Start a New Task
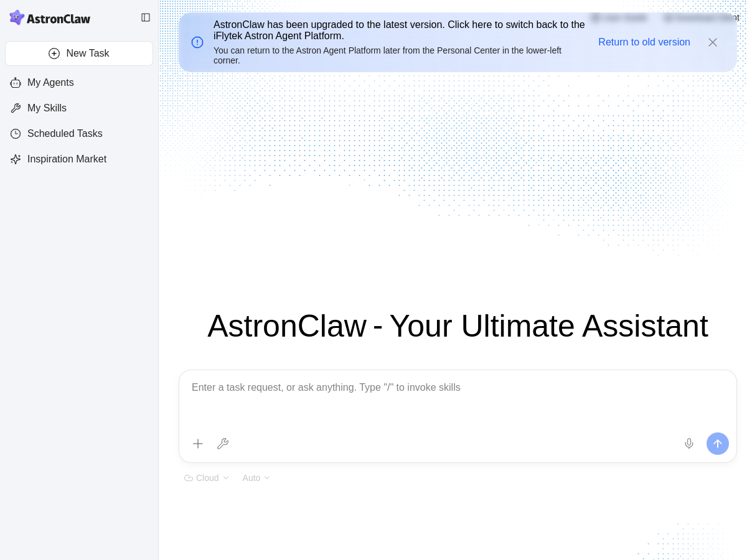 tap(79, 54)
